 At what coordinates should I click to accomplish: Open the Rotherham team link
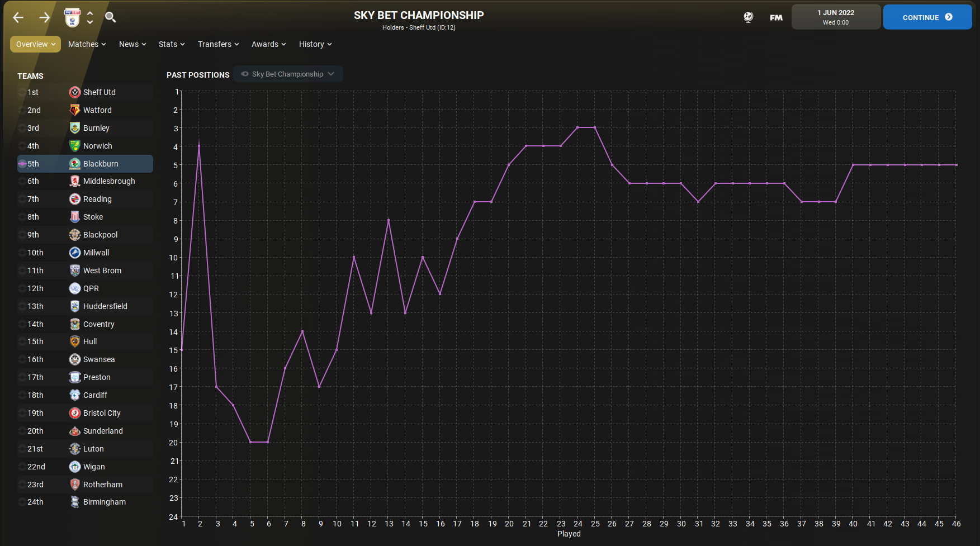[103, 485]
